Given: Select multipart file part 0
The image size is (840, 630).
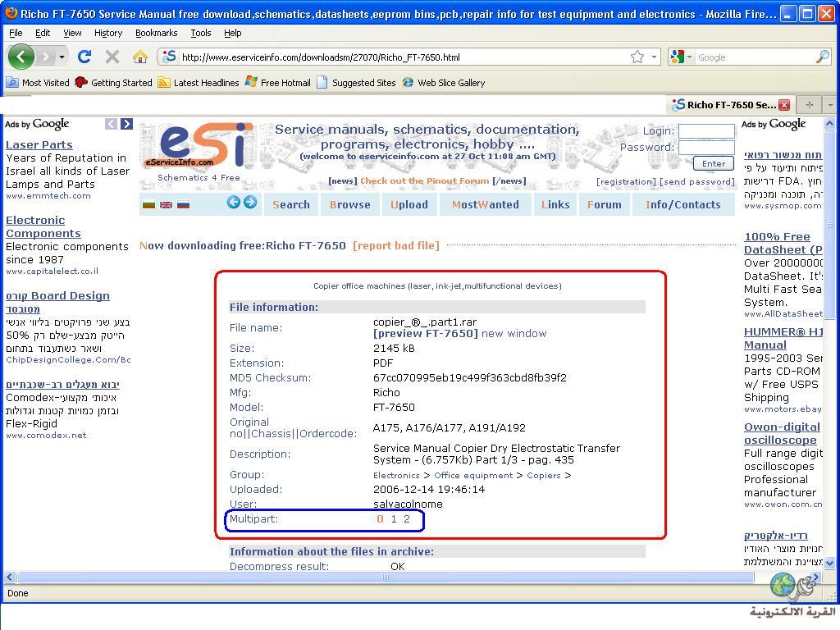Looking at the screenshot, I should (380, 518).
